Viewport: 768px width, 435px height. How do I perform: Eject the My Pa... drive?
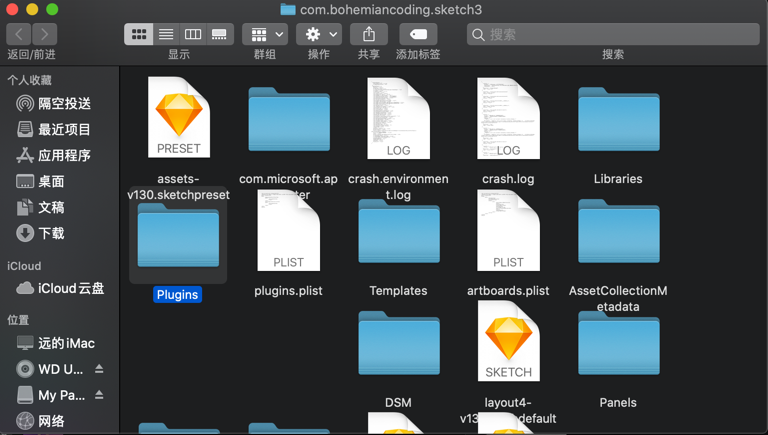tap(99, 395)
